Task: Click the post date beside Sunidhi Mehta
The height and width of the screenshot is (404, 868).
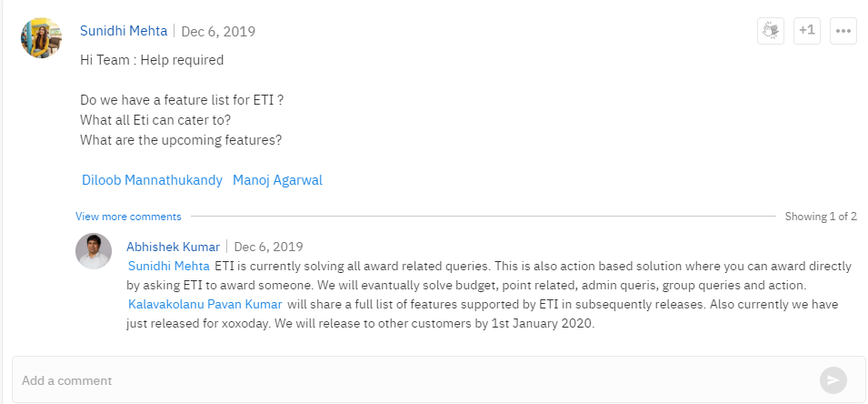Action: coord(218,31)
